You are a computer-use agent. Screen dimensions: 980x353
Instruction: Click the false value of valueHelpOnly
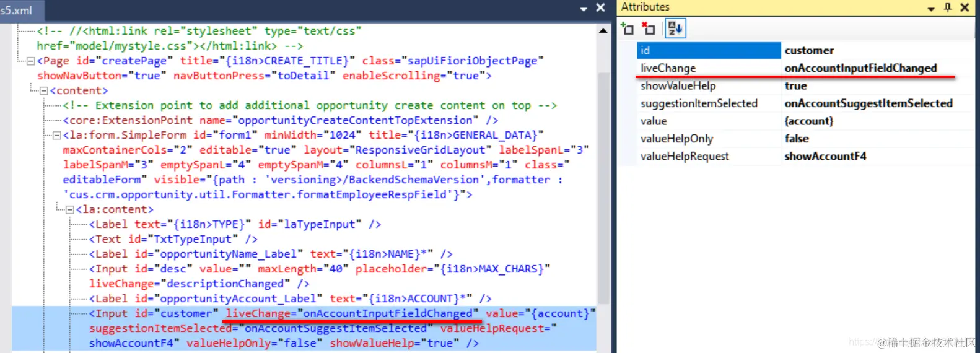coord(797,139)
